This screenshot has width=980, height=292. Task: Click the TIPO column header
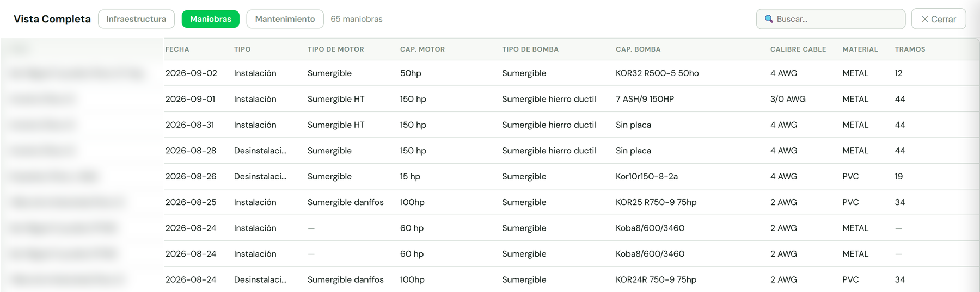coord(242,49)
